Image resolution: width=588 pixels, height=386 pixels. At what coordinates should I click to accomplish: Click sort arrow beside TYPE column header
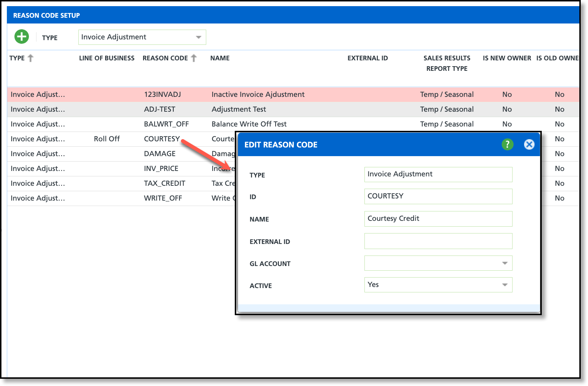(31, 58)
